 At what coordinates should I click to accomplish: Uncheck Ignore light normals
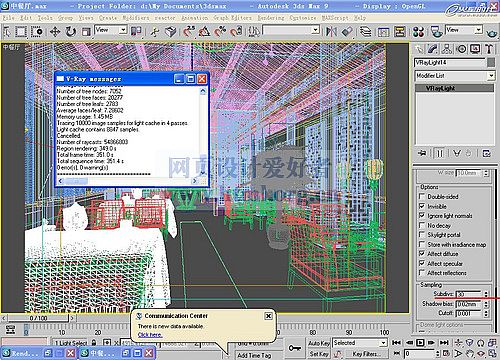(422, 216)
